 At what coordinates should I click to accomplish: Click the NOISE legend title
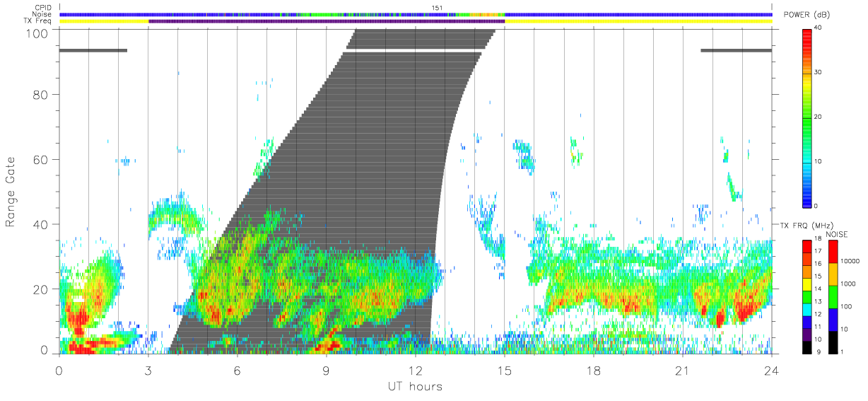point(837,234)
